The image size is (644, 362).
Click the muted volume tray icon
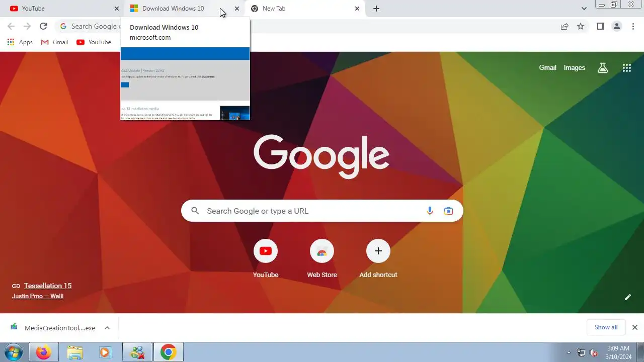[x=593, y=352]
